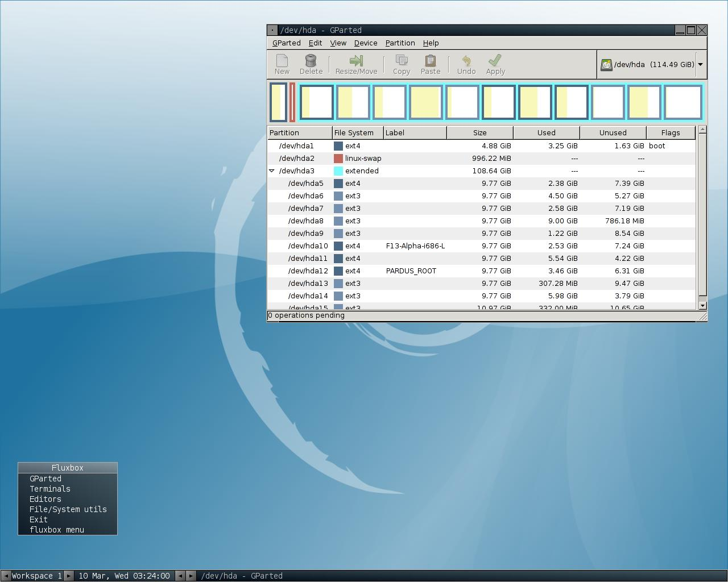Sort by the Size column header
This screenshot has height=582, width=728.
pos(480,133)
